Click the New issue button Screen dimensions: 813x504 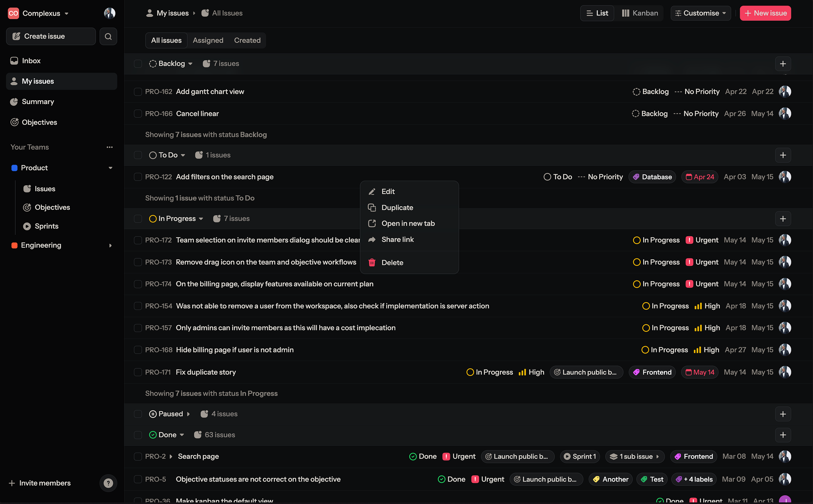click(x=765, y=13)
